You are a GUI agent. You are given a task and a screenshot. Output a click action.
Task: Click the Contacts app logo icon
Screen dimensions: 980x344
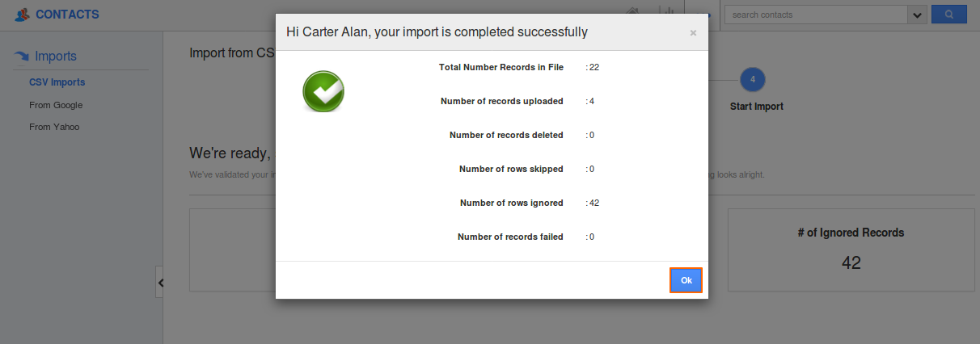[23, 15]
